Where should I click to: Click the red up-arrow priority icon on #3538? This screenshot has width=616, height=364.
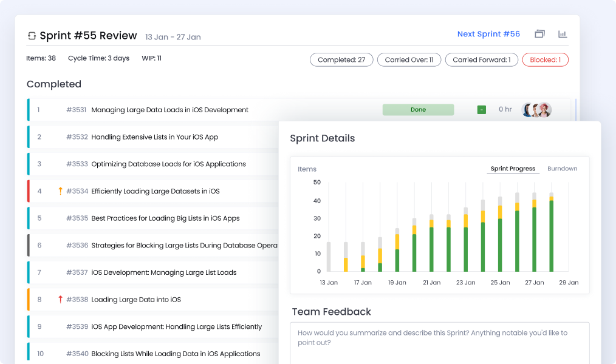point(60,300)
